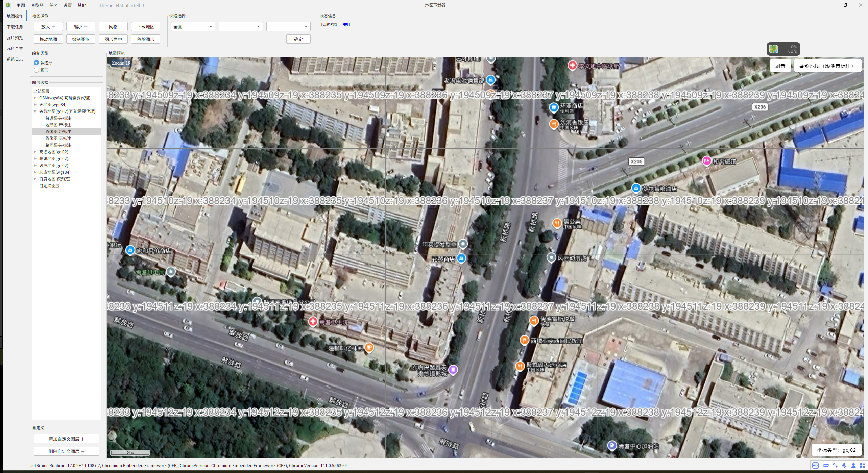
Task: Expand the 高德地图(gcj02) tree node
Action: 35,152
